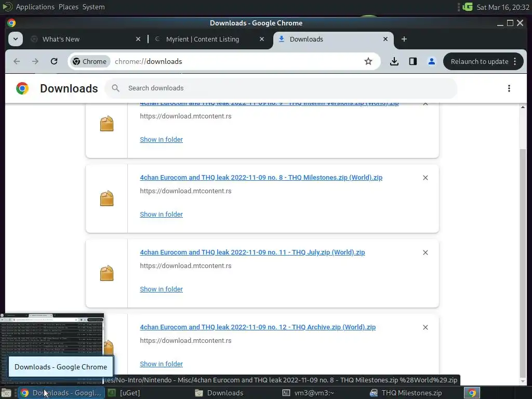
Task: Click the scrollbar up arrow
Action: point(523,107)
